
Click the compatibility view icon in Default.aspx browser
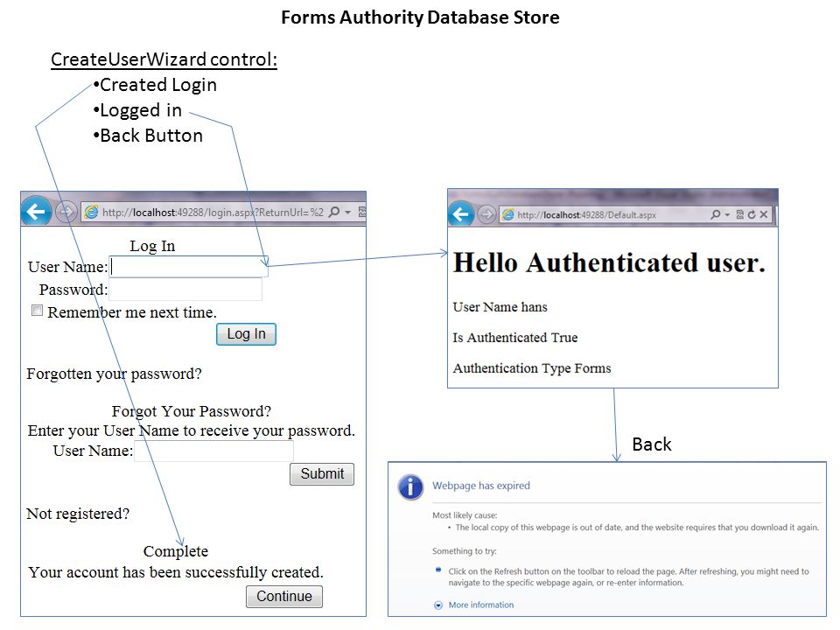(x=740, y=214)
